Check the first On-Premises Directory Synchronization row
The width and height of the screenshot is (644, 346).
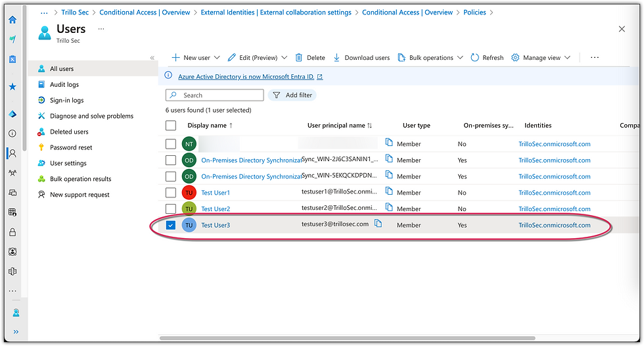point(171,161)
